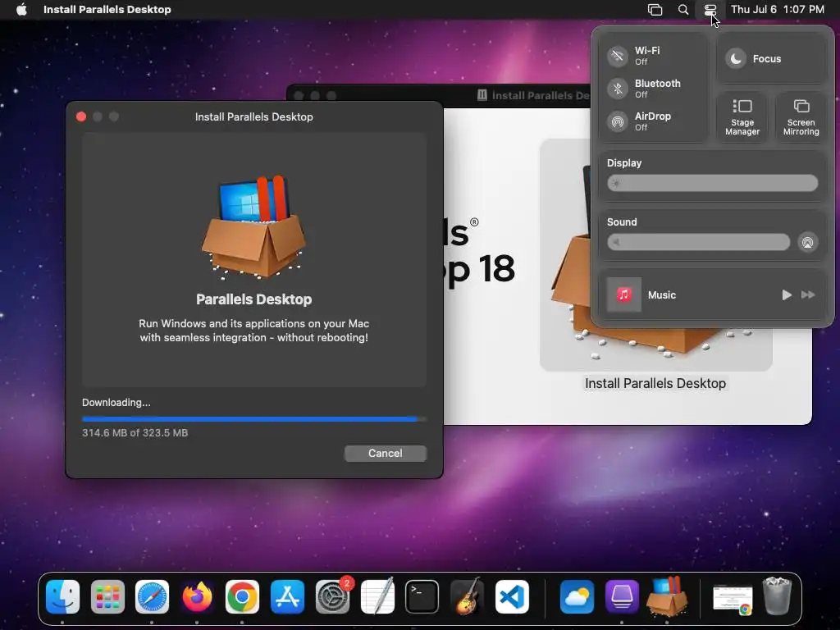The width and height of the screenshot is (840, 630).
Task: Click the download progress bar
Action: click(254, 419)
